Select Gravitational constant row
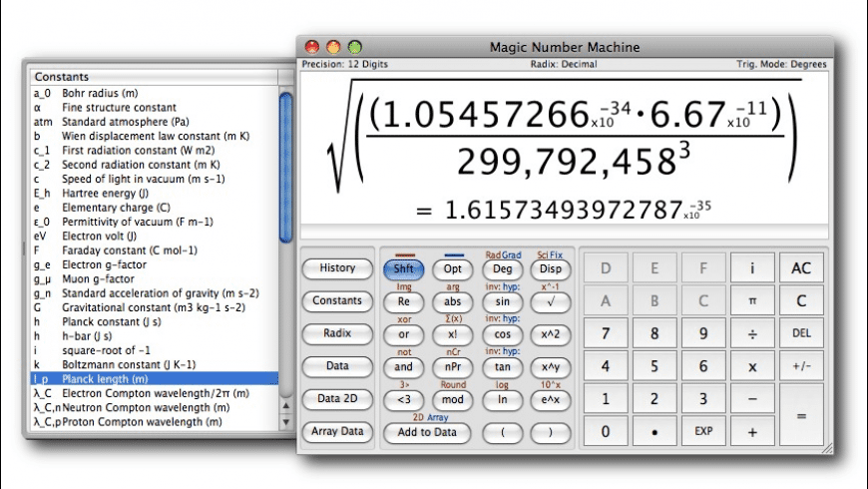The image size is (868, 489). (x=154, y=307)
